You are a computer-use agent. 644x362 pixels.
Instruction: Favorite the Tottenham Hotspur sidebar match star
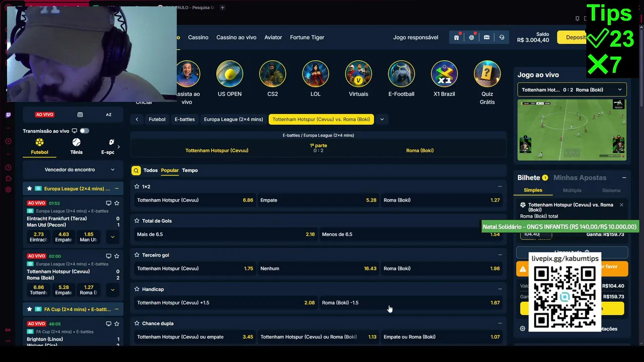117,256
